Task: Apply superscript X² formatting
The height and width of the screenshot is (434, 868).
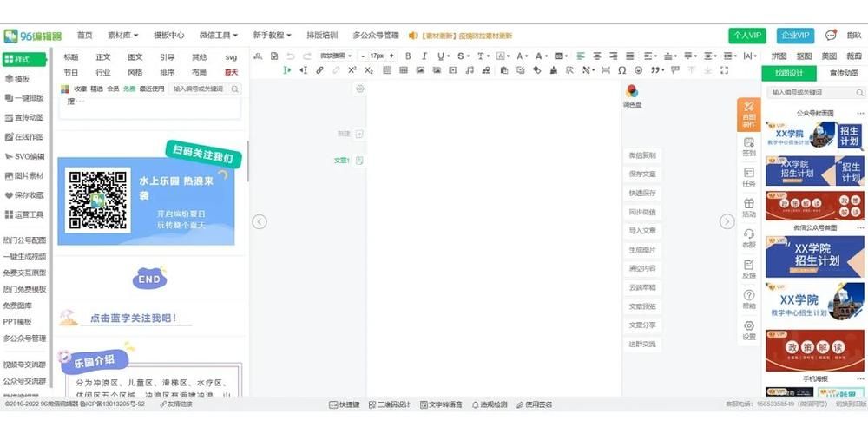Action: pos(352,70)
